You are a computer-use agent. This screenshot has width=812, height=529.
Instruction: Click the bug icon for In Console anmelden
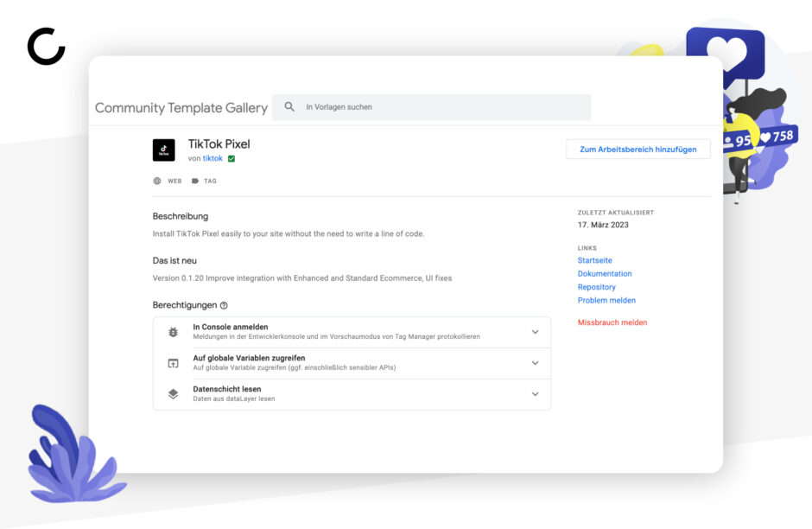[x=174, y=332]
